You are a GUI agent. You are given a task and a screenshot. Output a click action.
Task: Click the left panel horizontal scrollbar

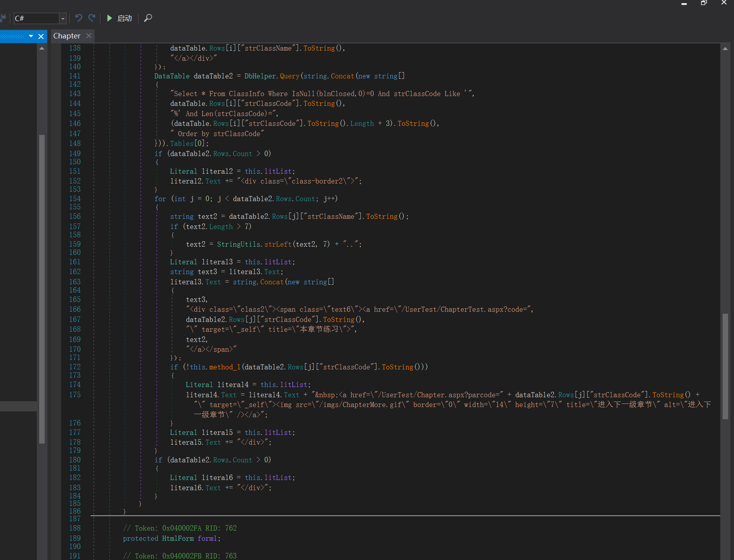click(x=18, y=406)
